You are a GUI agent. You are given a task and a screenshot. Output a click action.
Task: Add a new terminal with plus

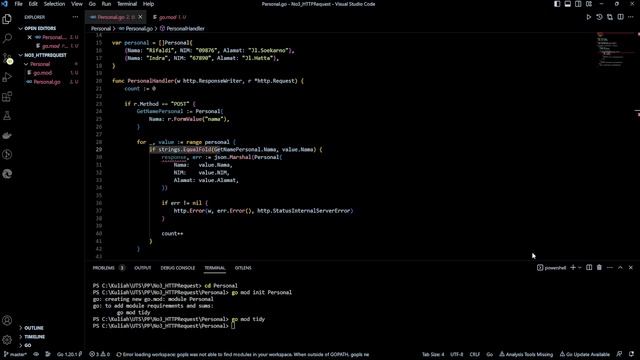pos(573,267)
